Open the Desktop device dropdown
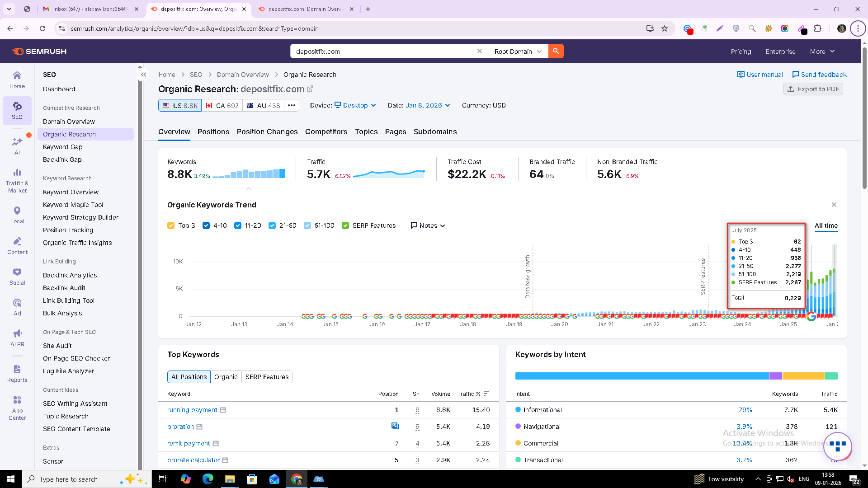 click(355, 105)
